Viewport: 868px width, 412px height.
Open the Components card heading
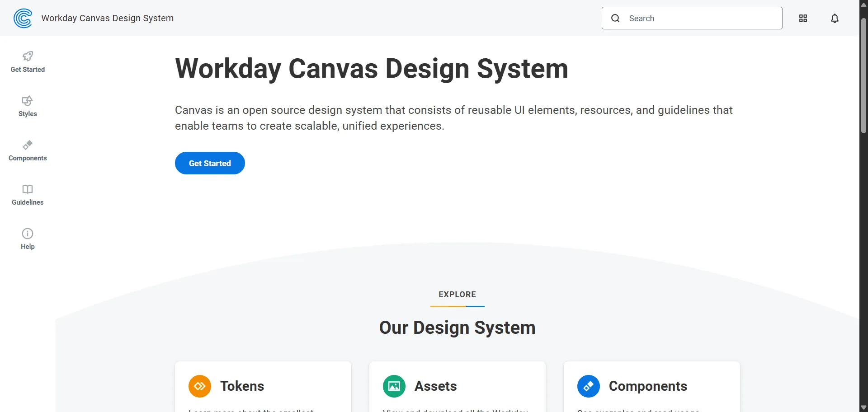(x=648, y=386)
